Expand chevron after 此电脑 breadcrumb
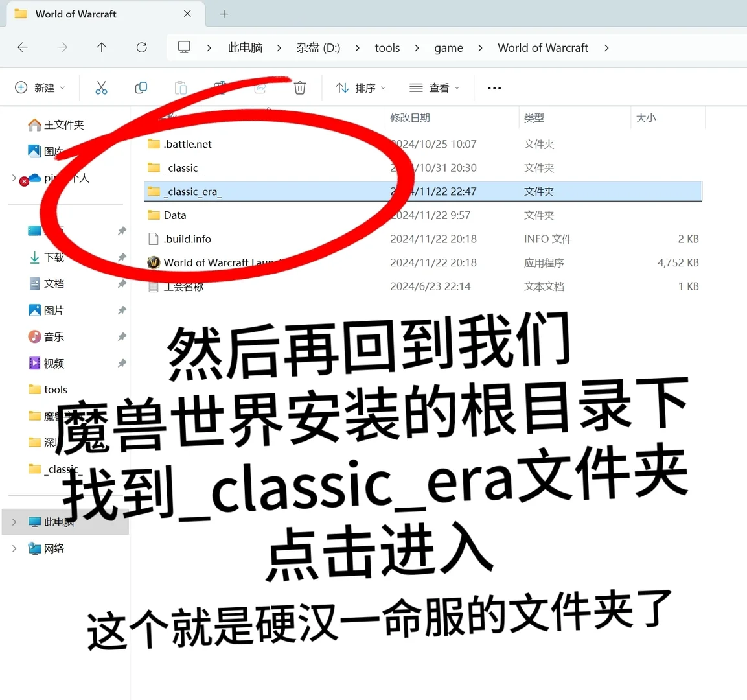This screenshot has height=700, width=747. pyautogui.click(x=279, y=48)
